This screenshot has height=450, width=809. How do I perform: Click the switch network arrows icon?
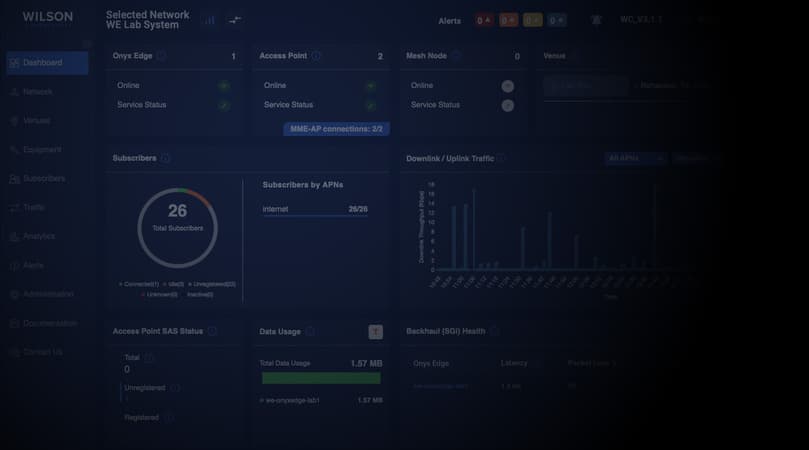click(235, 20)
